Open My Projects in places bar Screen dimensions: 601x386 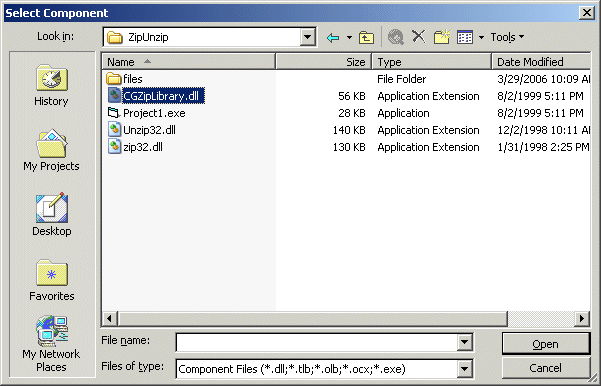coord(51,150)
